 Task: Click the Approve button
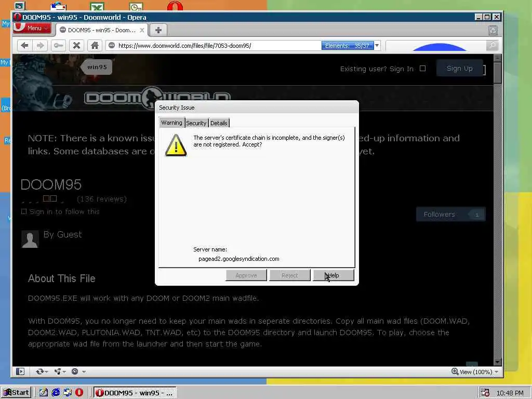pos(246,275)
